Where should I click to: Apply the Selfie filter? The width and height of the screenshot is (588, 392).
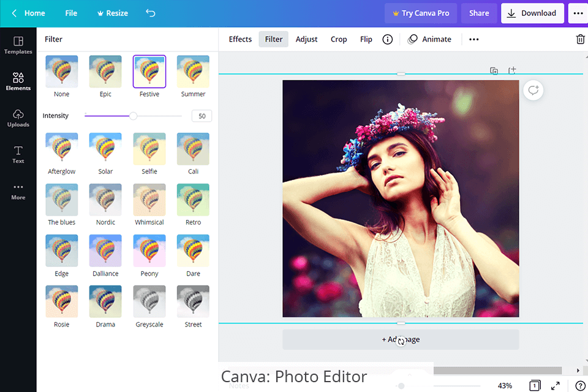tap(149, 149)
